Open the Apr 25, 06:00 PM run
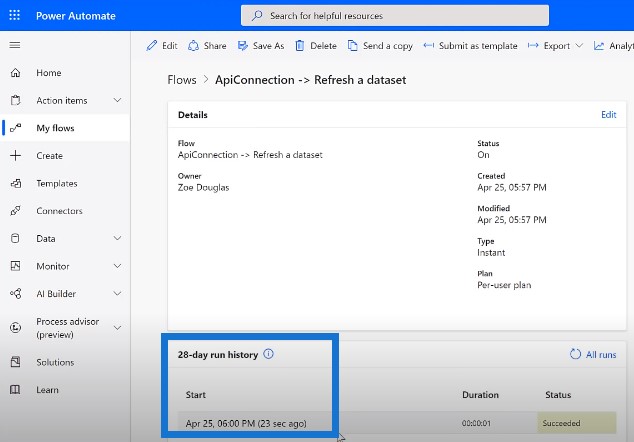This screenshot has width=634, height=442. (x=246, y=423)
